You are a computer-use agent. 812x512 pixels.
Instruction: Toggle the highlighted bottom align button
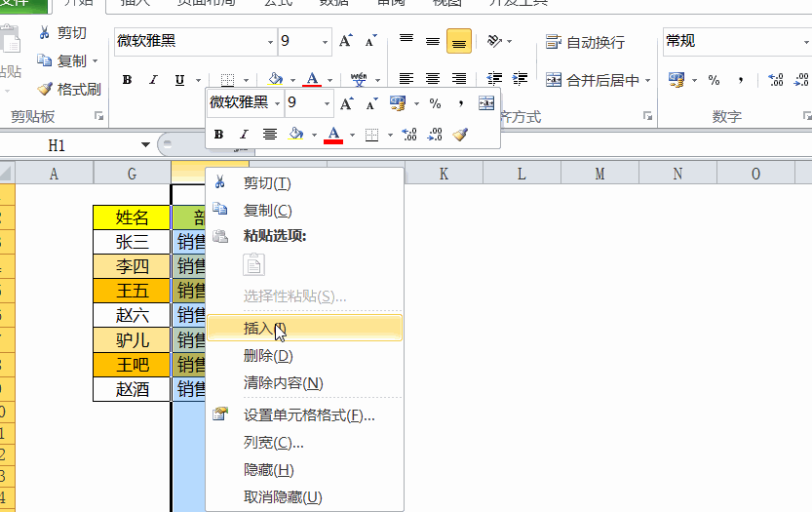click(x=459, y=42)
